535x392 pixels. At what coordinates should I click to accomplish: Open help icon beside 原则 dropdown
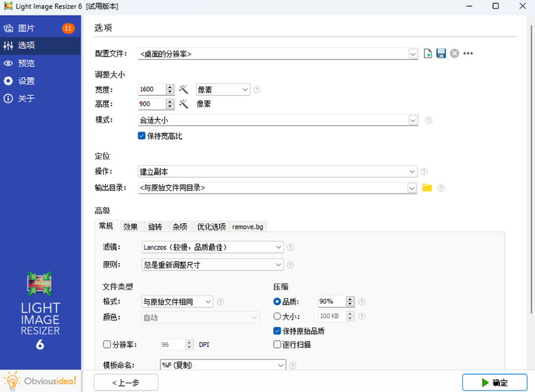pos(291,265)
